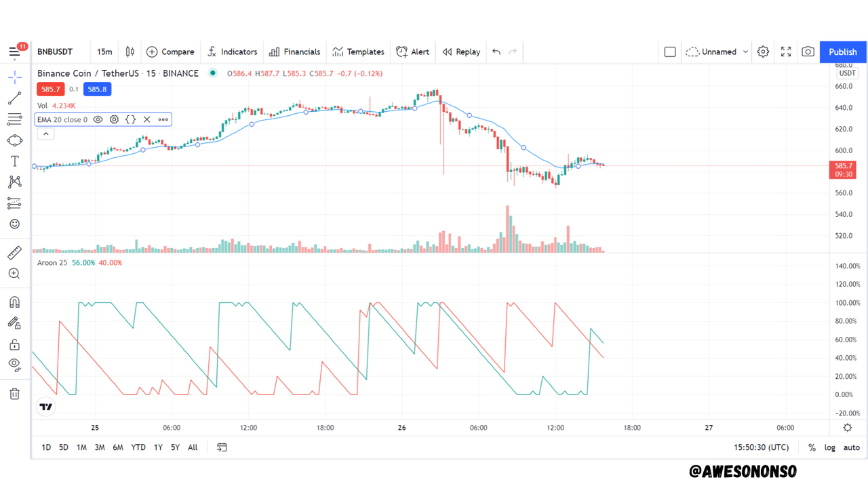Select the crosshair cursor tool
Viewport: 868px width, 488px height.
(14, 77)
